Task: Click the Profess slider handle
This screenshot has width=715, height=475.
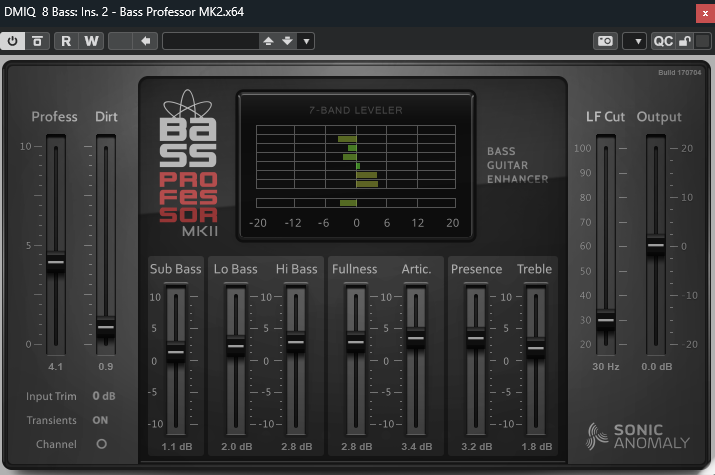Action: click(56, 260)
